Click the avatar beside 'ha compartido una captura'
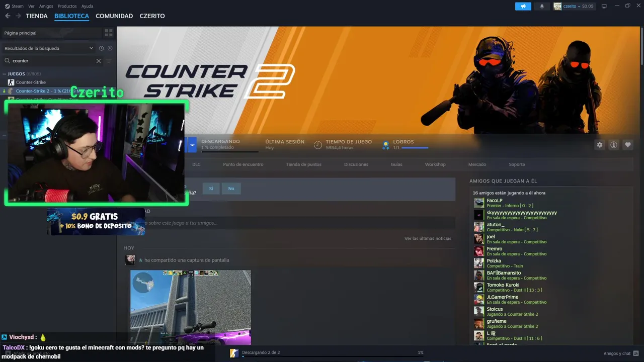644x362 pixels. point(130,260)
